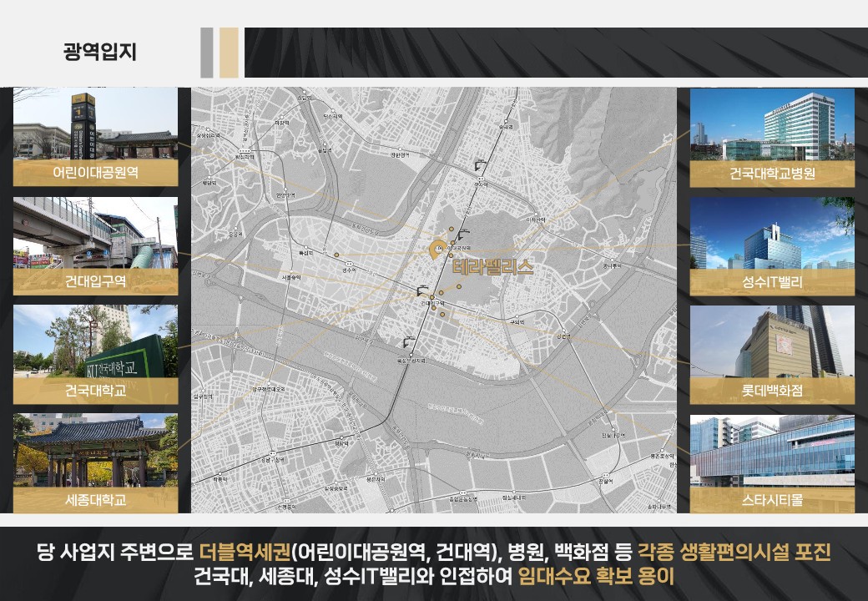This screenshot has height=601, width=868.
Task: Select the 건대입구역 gold label
Action: (95, 281)
